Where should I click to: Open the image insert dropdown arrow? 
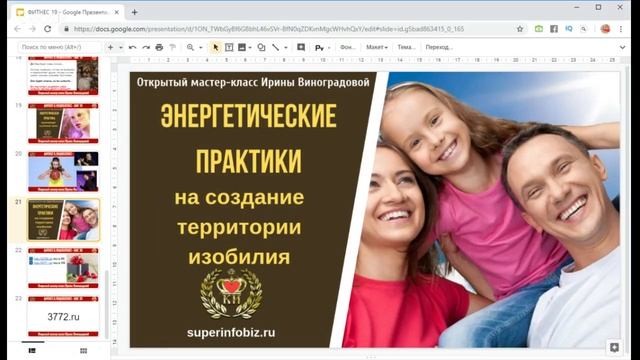[x=250, y=48]
